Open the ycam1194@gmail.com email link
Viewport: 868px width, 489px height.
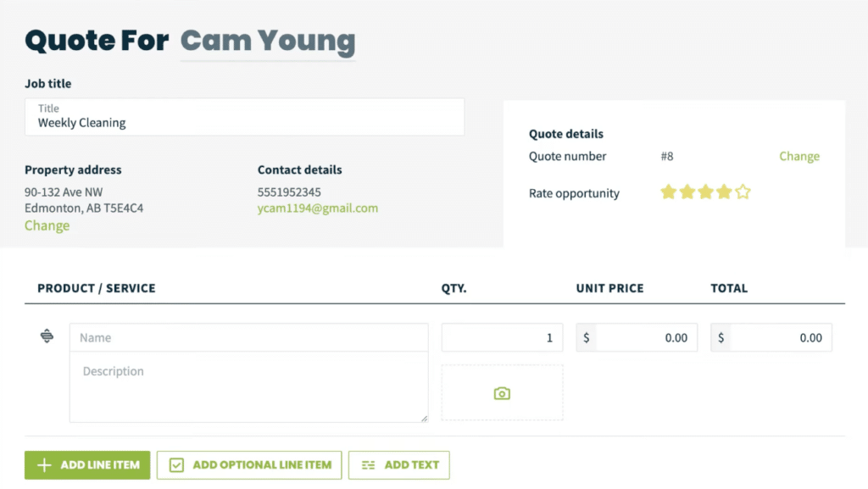(x=318, y=208)
